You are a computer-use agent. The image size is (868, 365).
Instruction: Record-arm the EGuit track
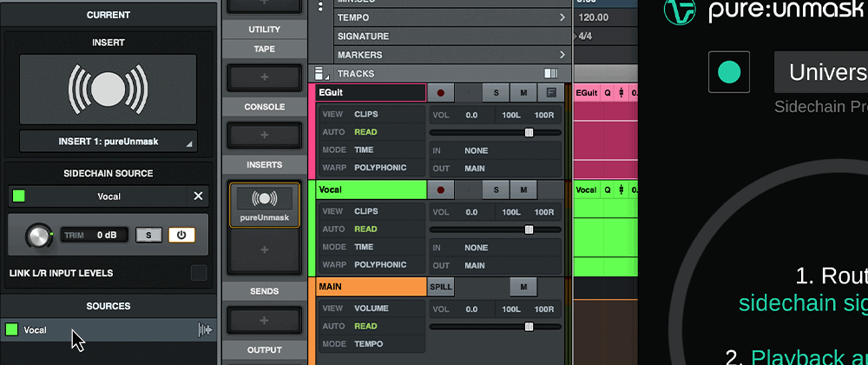[441, 92]
